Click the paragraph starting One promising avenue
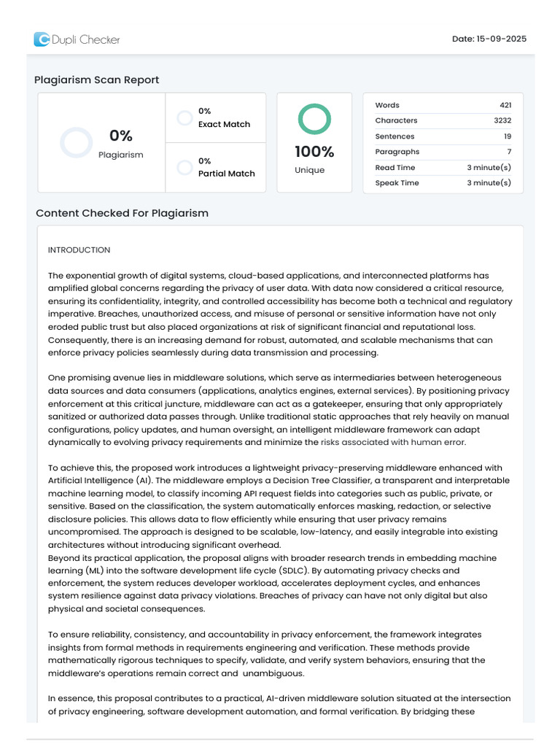Viewport: 560px width, 747px height. pos(279,410)
